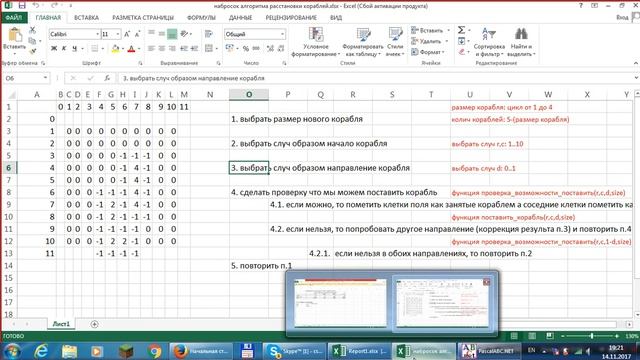Image resolution: width=640 pixels, height=360 pixels.
Task: Toggle align text left
Action: click(x=151, y=49)
